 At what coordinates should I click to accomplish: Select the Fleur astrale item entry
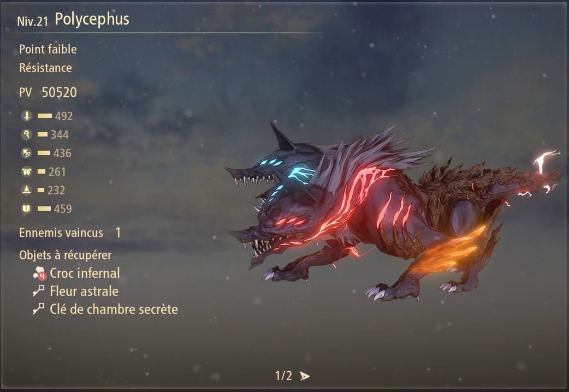[75, 291]
